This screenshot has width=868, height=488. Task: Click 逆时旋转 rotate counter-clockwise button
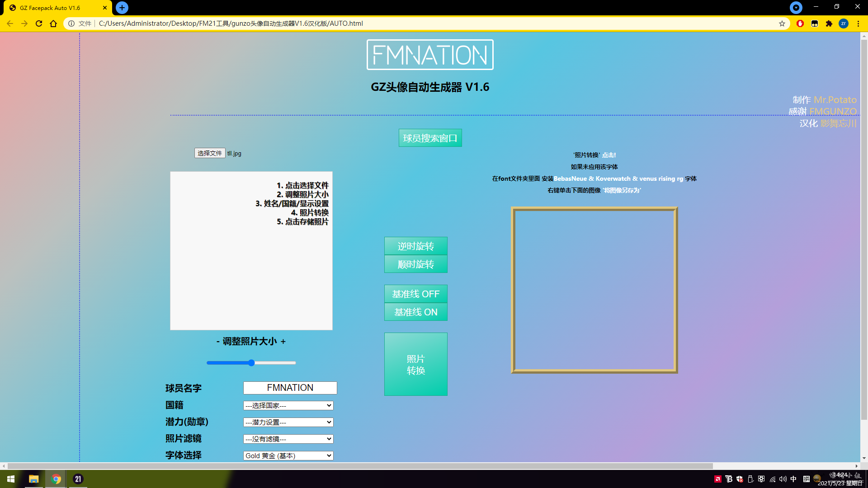click(x=415, y=246)
